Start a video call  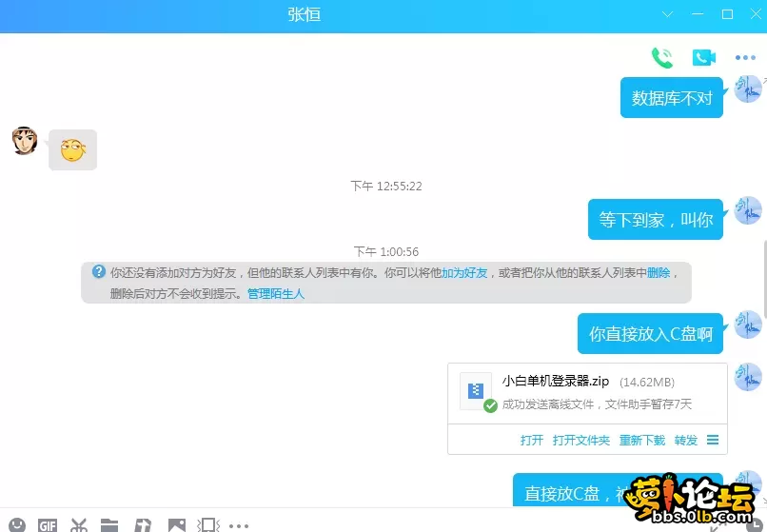click(704, 57)
